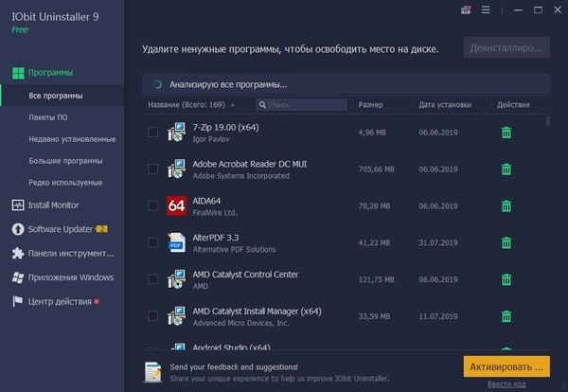Check the AMD Catalyst Install Manager box

pyautogui.click(x=153, y=315)
